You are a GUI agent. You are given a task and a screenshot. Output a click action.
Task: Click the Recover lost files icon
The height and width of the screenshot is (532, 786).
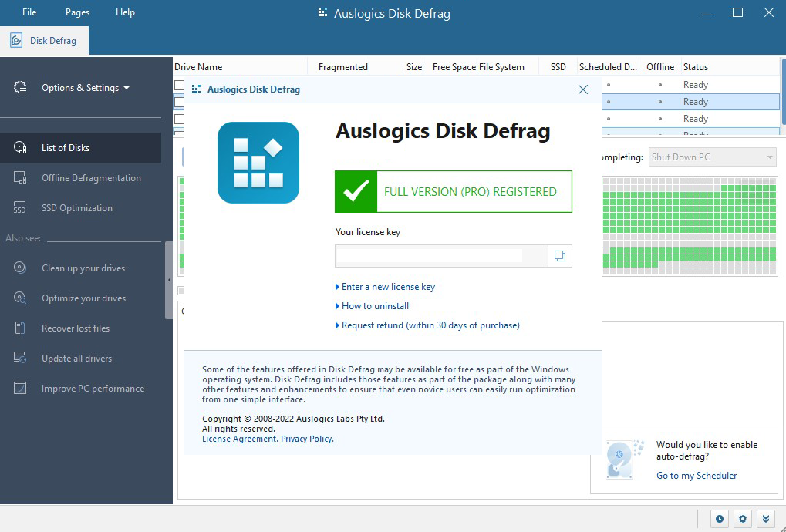(x=20, y=328)
